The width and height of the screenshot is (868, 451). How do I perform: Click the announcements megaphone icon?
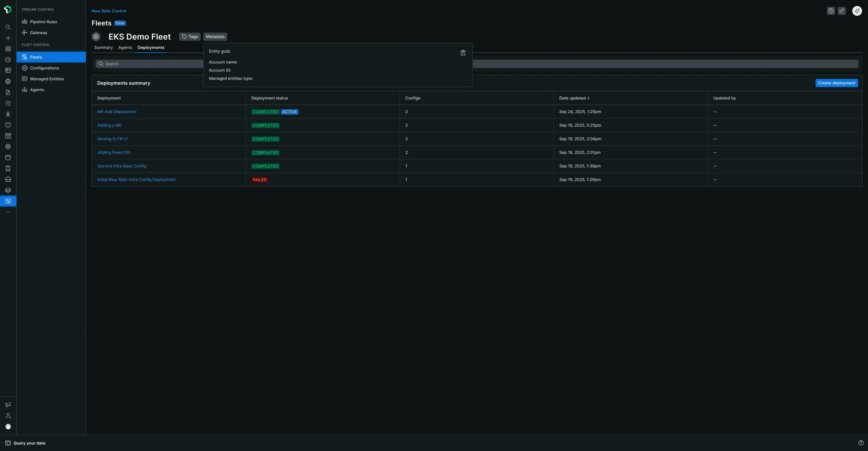pos(8,404)
